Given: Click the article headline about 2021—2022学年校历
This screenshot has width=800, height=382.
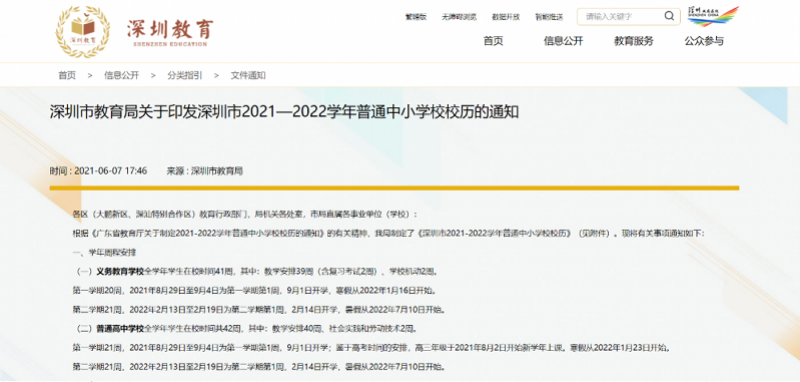Looking at the screenshot, I should coord(284,112).
